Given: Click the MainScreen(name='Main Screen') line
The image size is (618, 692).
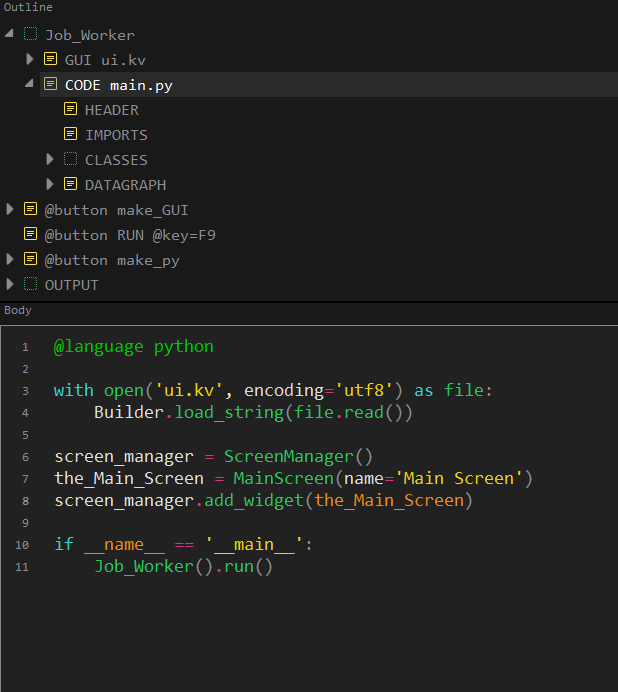Looking at the screenshot, I should click(294, 479).
